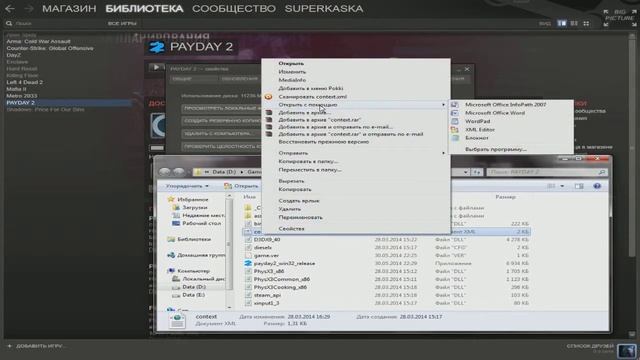Open Explorer change-view dropdown arrow
The width and height of the screenshot is (640, 360).
(x=562, y=186)
